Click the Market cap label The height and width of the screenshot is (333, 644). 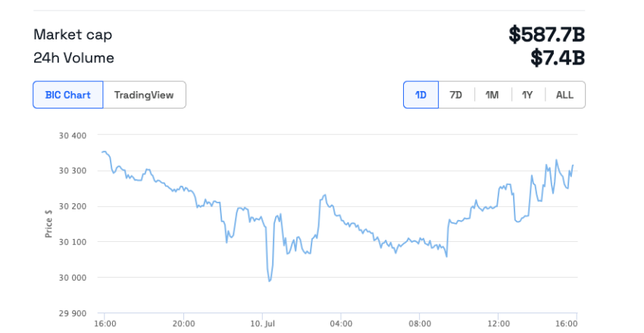pos(73,35)
